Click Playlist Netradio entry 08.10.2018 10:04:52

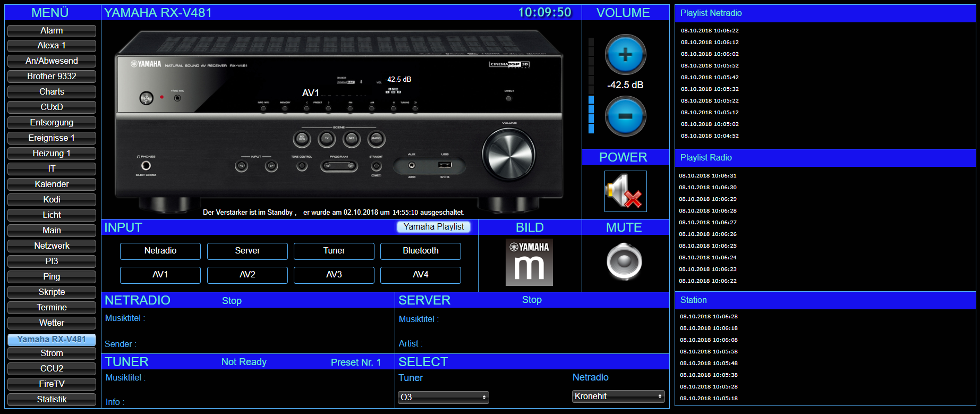[x=710, y=136]
